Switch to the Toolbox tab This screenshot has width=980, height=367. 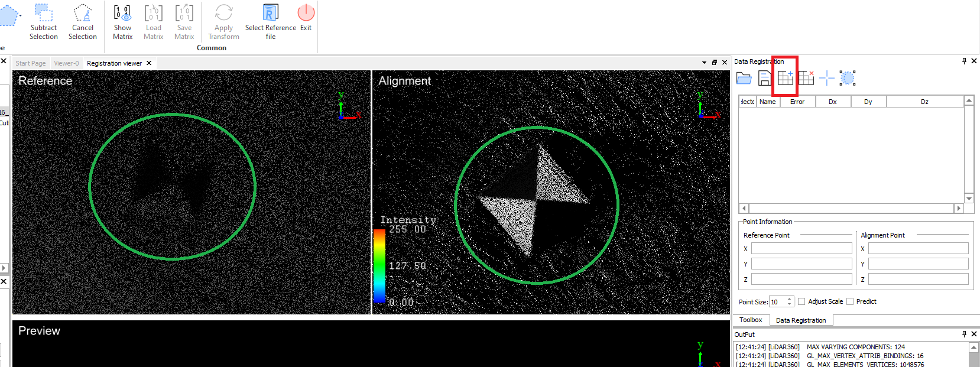(x=751, y=320)
